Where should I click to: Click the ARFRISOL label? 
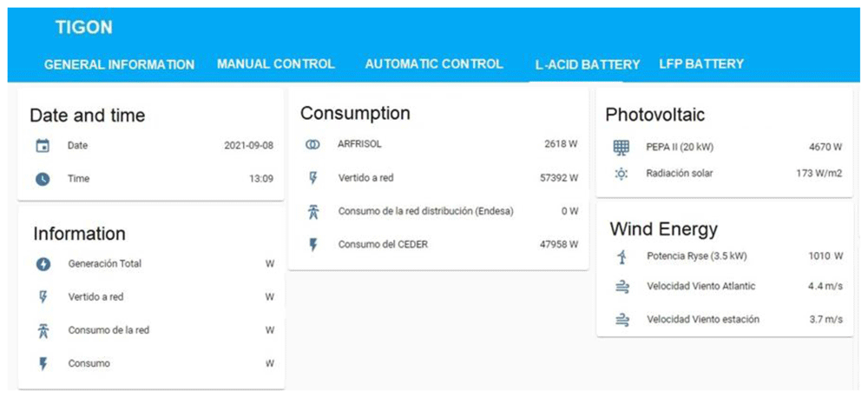(360, 144)
